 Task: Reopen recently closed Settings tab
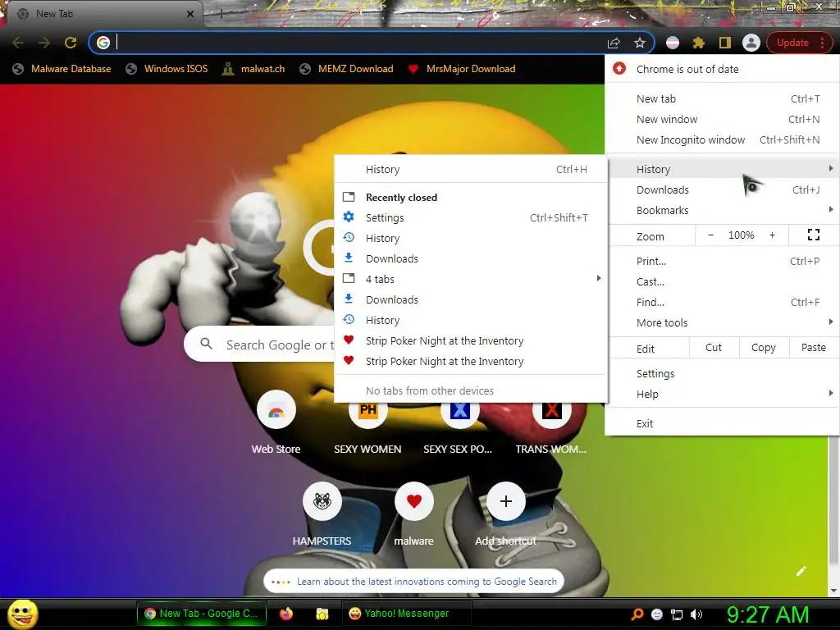(x=471, y=217)
